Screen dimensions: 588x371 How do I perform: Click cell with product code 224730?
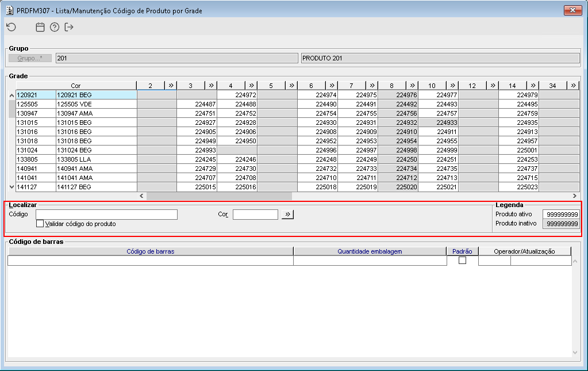tap(237, 169)
